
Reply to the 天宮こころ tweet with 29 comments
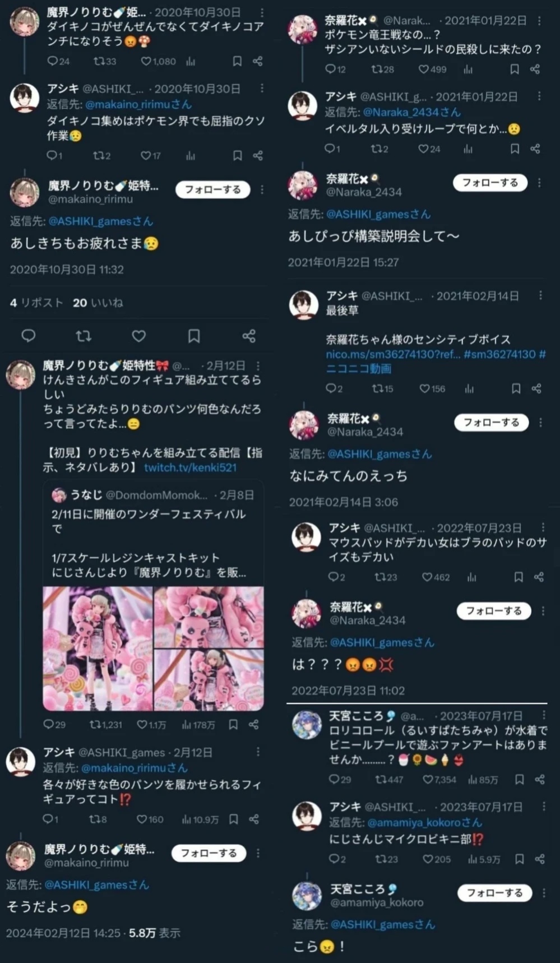334,779
